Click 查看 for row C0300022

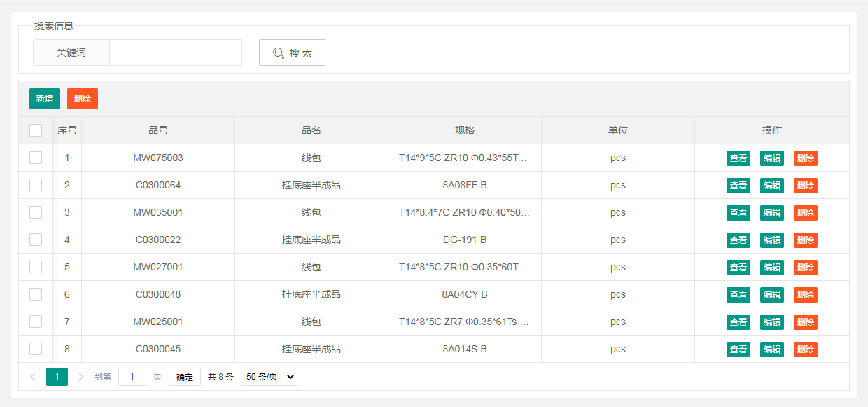[x=738, y=240]
